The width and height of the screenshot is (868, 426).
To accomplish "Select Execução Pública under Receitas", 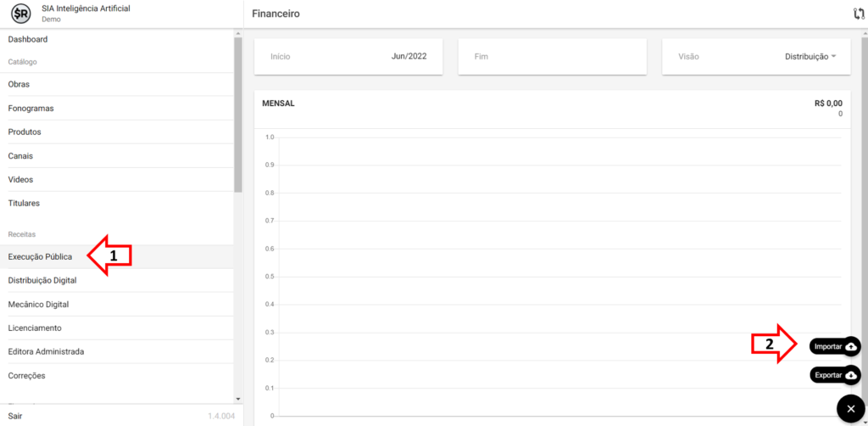I will [40, 256].
